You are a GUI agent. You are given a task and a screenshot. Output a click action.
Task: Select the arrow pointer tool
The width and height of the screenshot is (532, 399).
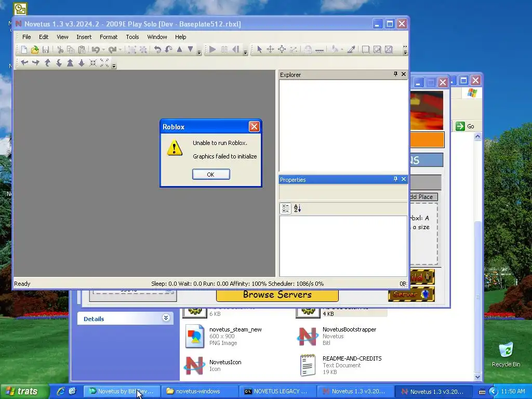(260, 49)
